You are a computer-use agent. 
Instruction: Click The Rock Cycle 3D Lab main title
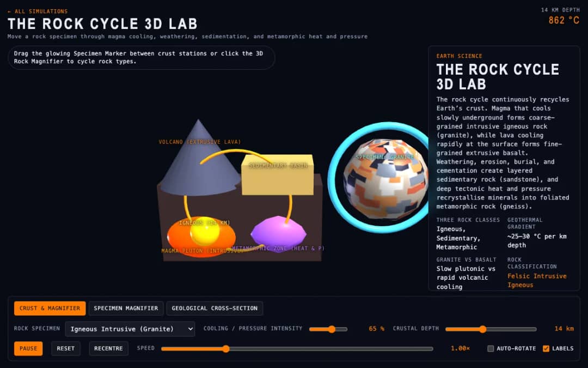tap(102, 24)
